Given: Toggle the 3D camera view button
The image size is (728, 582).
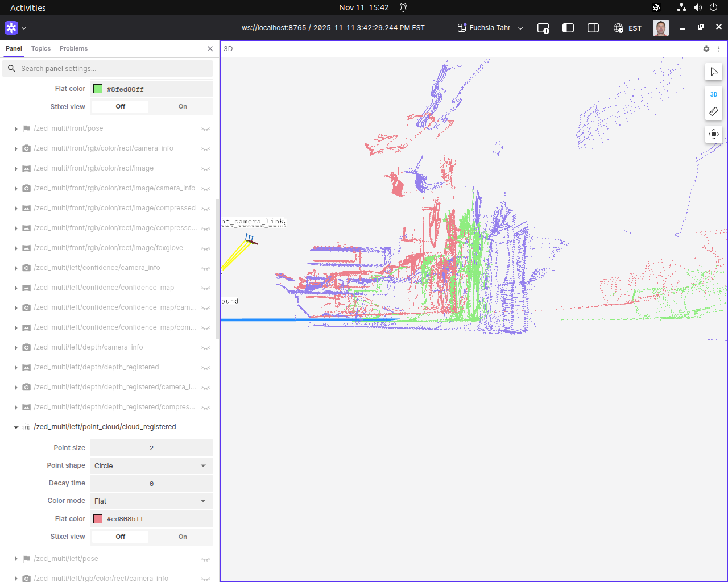Looking at the screenshot, I should (x=714, y=94).
